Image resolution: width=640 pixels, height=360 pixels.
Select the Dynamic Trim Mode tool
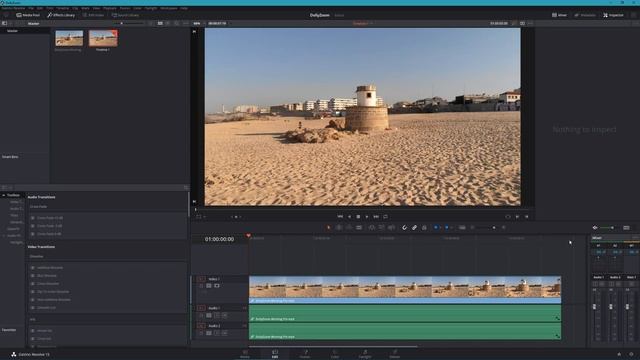349,227
